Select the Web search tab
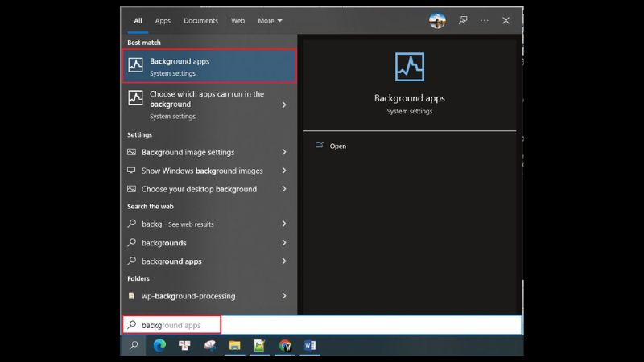Screen dimensions: 644x362 pyautogui.click(x=237, y=20)
